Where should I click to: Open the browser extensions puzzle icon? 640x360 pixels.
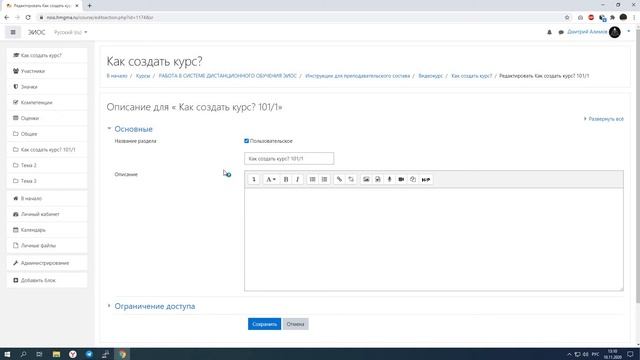pos(613,18)
